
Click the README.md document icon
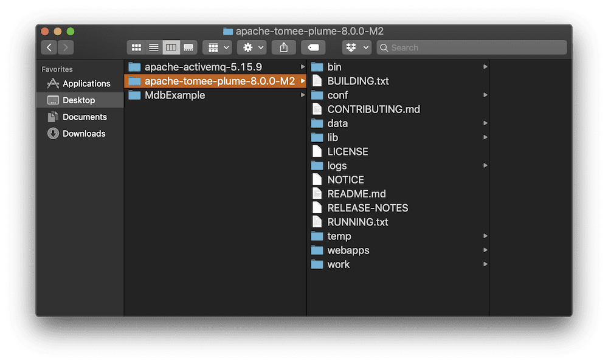(317, 193)
